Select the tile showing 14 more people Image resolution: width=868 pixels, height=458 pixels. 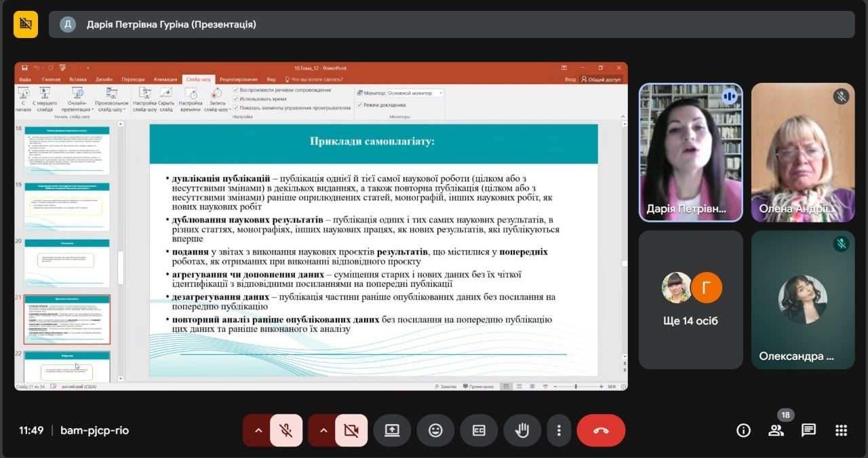pyautogui.click(x=690, y=299)
